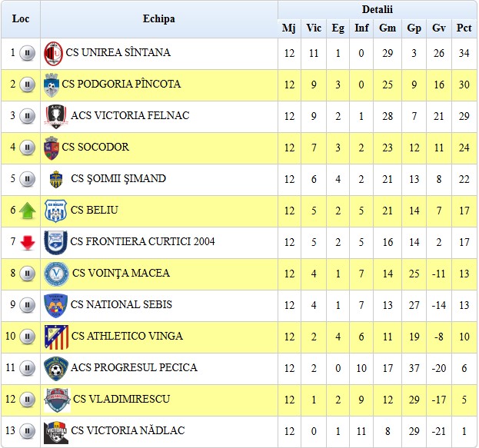Click the CS Vladimirescu club crest
This screenshot has width=479, height=448.
[55, 400]
